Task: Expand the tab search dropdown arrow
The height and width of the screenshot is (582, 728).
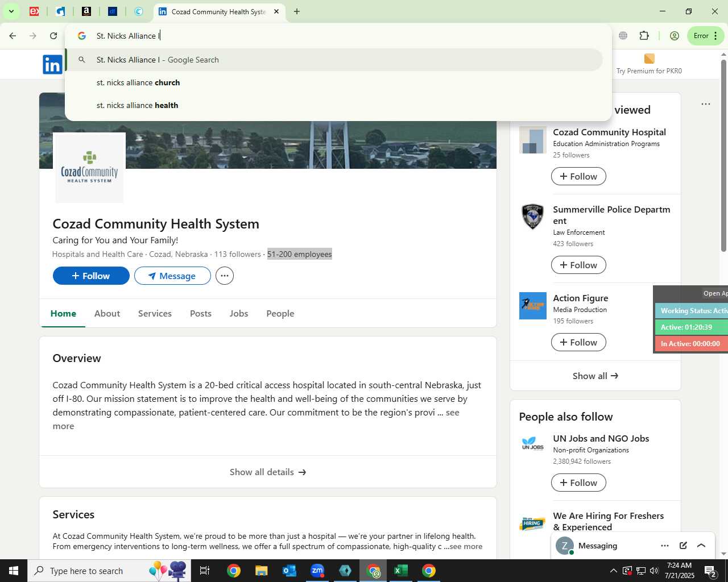Action: coord(11,11)
